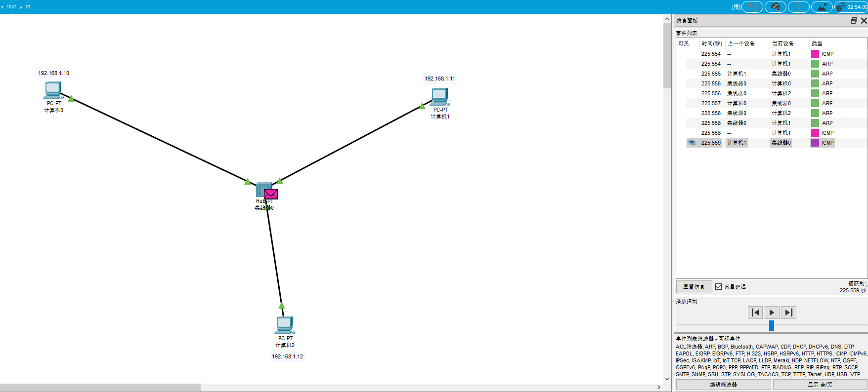Click the set background mountain icon
868x392 pixels.
click(x=822, y=7)
